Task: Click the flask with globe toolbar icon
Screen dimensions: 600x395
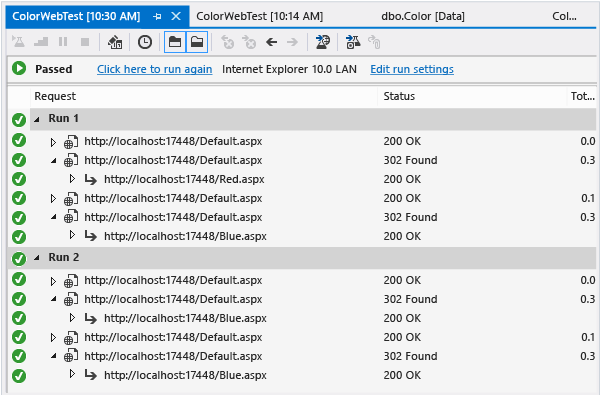Action: tap(323, 42)
